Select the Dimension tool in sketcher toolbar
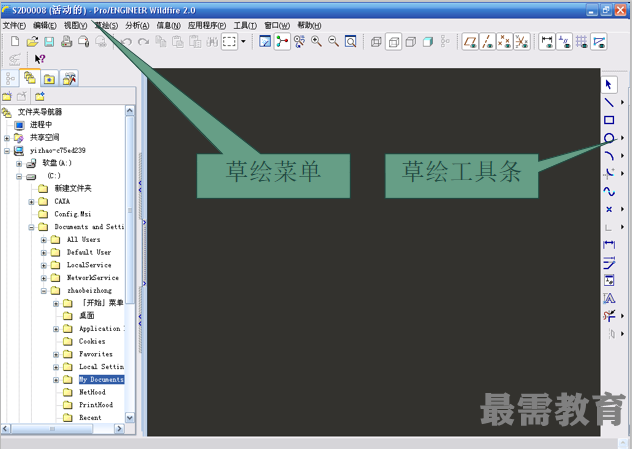The image size is (632, 449). point(609,245)
